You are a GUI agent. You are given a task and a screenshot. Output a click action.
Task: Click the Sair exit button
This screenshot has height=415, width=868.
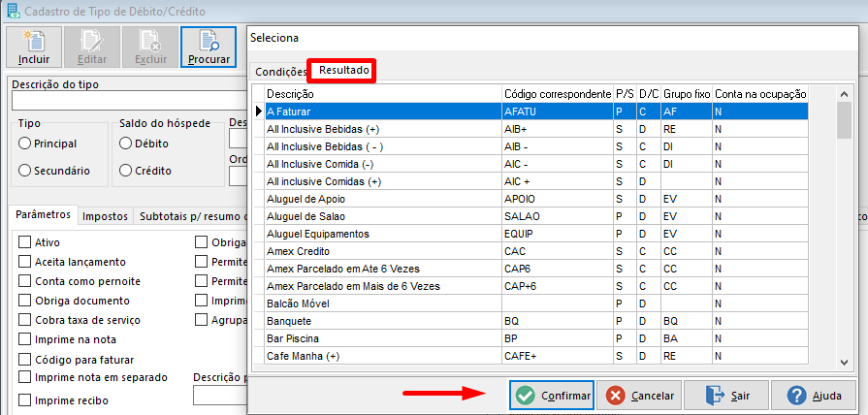[x=725, y=396]
